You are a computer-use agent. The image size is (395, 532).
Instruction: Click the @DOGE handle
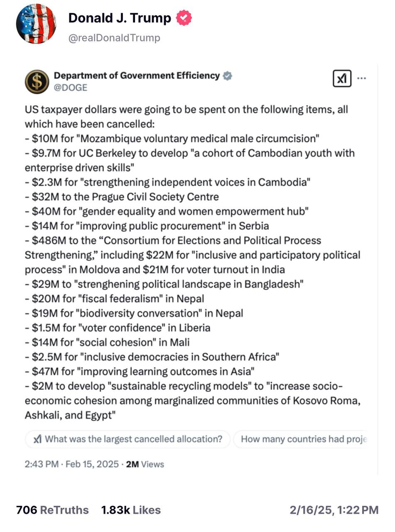[x=71, y=88]
